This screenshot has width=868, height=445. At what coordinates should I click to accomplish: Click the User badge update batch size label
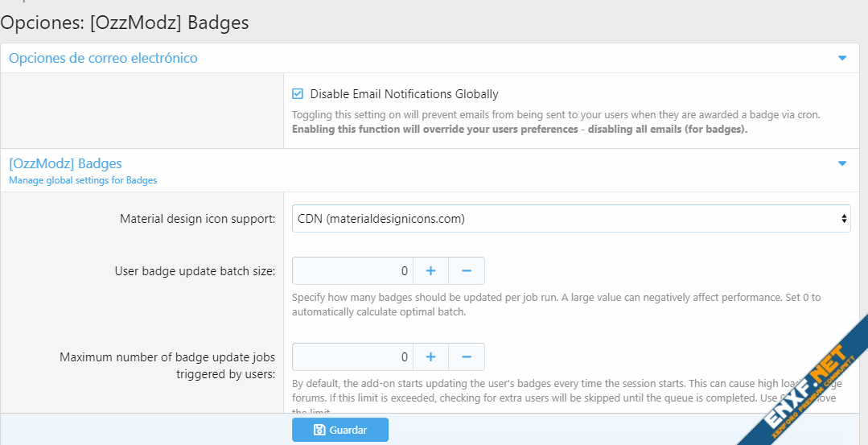pos(195,271)
